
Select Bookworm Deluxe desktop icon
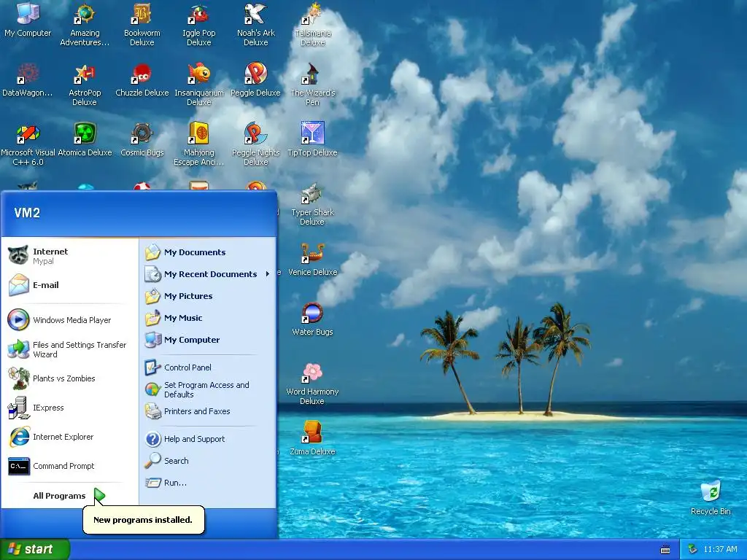pyautogui.click(x=142, y=24)
